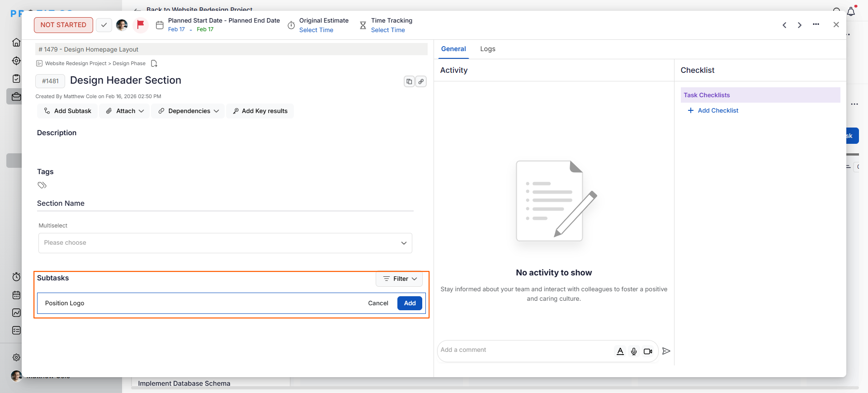Click the Original Estimate stopwatch icon

coord(292,25)
